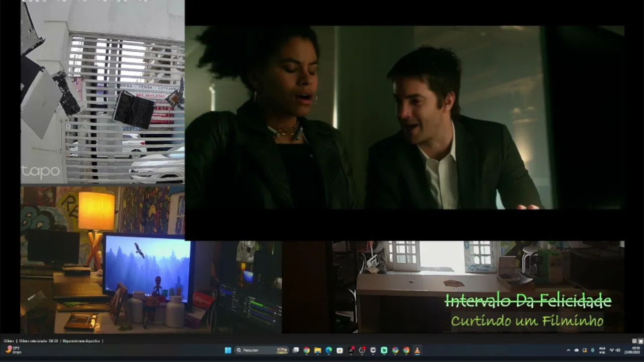Switch keyboard language via the POR indicator
The height and width of the screenshot is (362, 644).
coord(602,350)
